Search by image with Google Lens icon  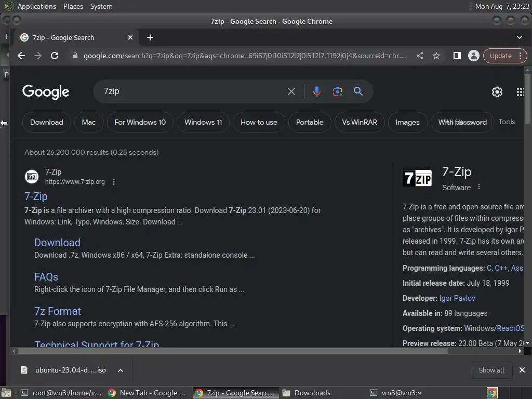(x=338, y=91)
